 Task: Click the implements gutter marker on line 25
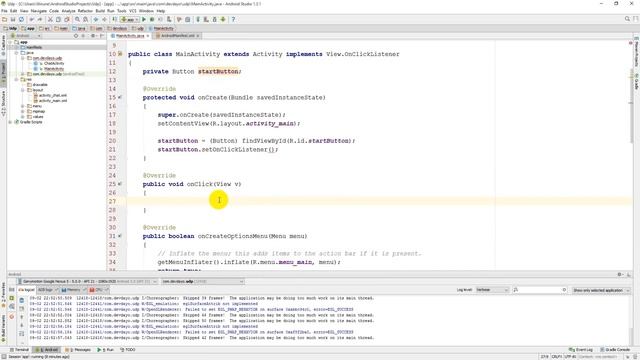pyautogui.click(x=120, y=184)
